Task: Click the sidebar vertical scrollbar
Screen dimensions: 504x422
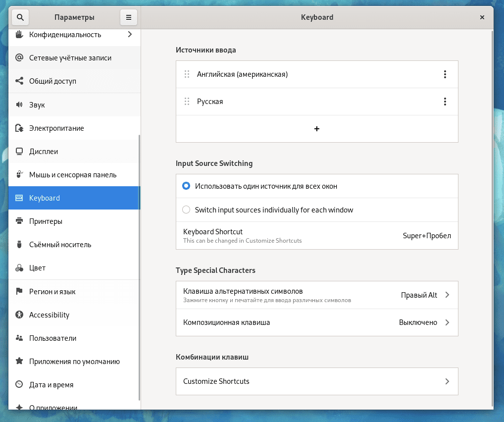Action: (139, 267)
